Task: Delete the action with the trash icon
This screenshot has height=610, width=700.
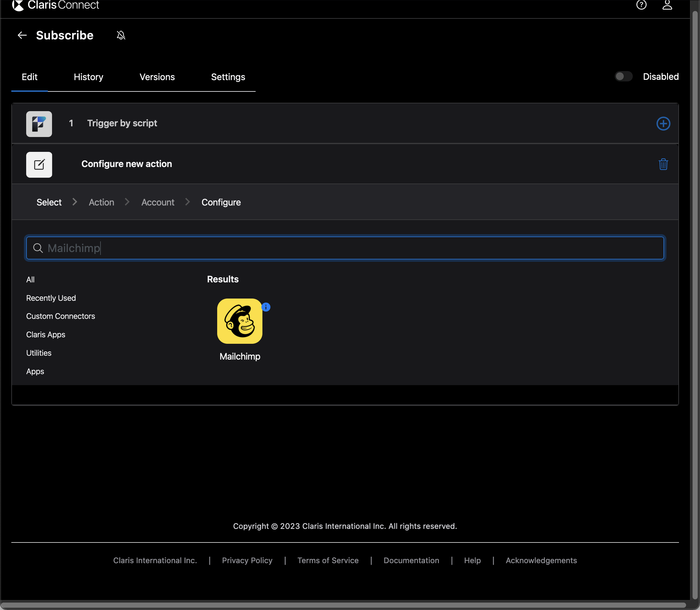Action: 663,164
